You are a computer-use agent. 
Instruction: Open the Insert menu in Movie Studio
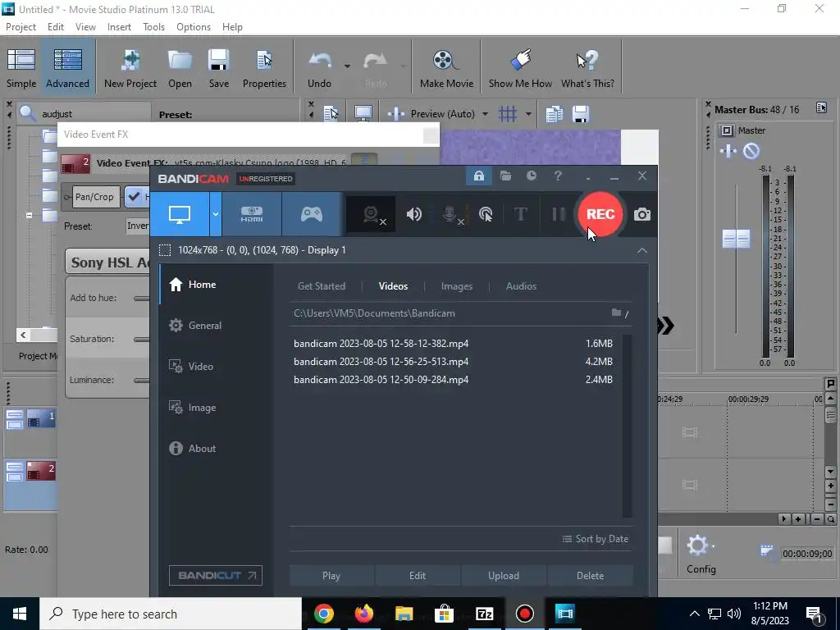pyautogui.click(x=119, y=27)
